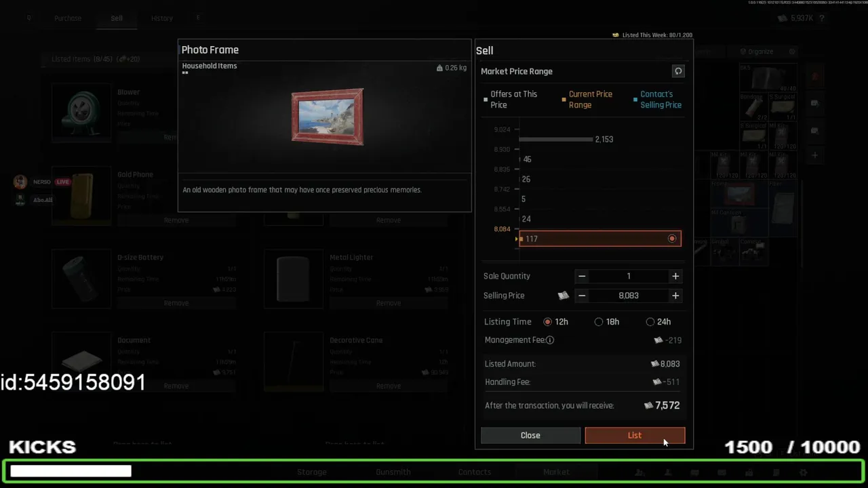Select the 12h listing time
Screen dimensions: 868x488
(555, 322)
